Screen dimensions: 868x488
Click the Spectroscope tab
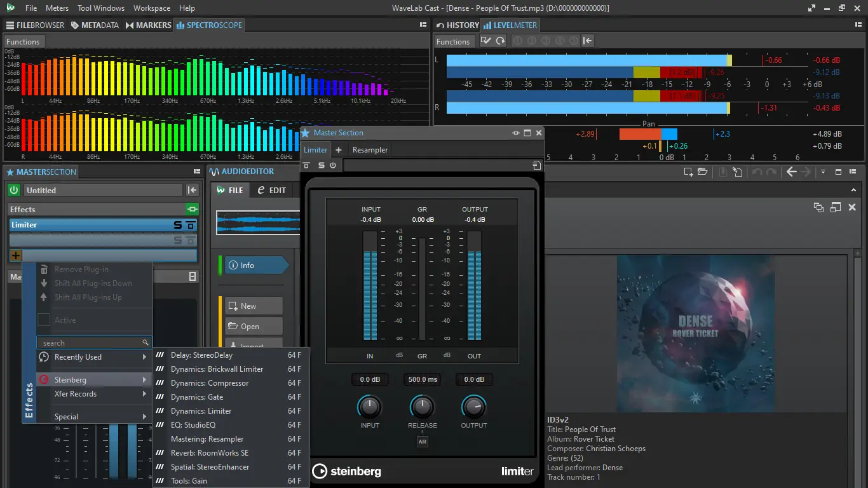click(x=209, y=25)
